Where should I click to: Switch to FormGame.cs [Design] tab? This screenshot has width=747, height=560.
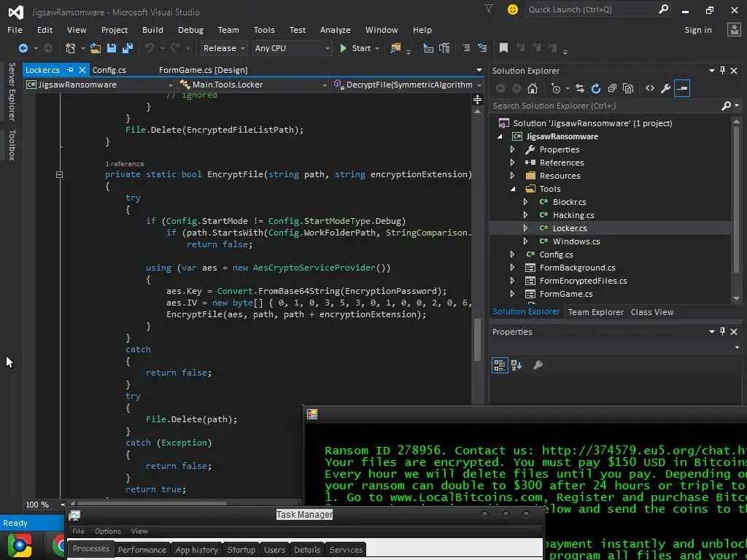(x=204, y=70)
